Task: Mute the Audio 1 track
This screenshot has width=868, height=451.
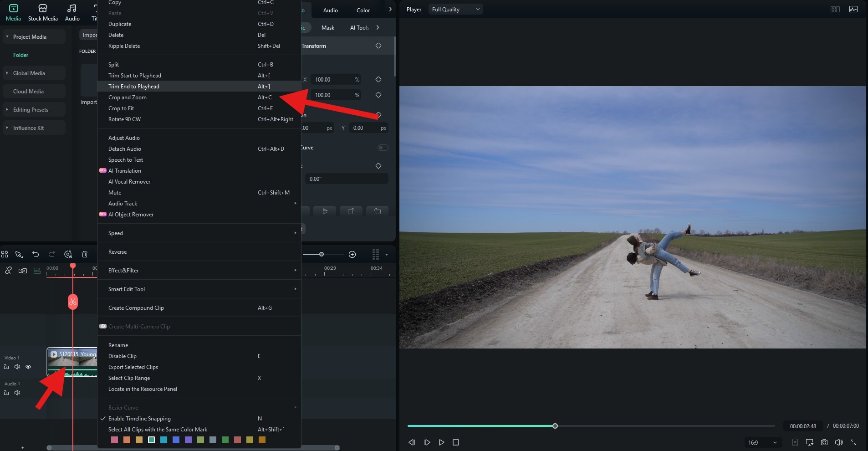Action: click(17, 393)
